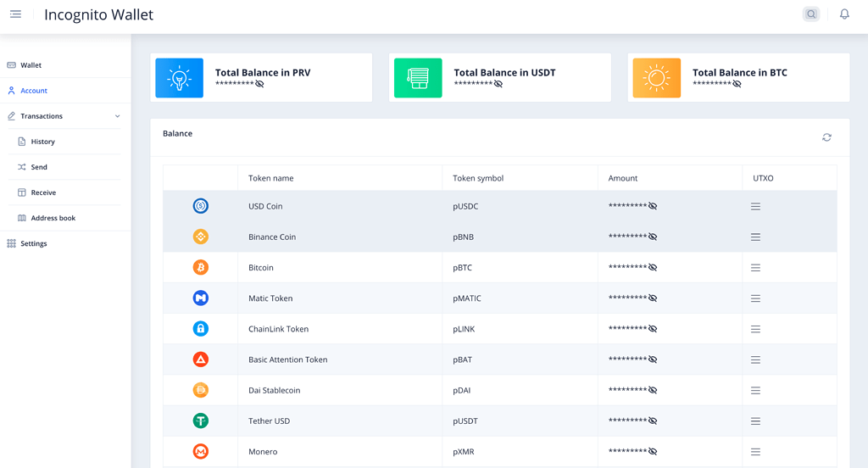This screenshot has width=868, height=468.
Task: Open the Send transactions page
Action: click(x=39, y=167)
